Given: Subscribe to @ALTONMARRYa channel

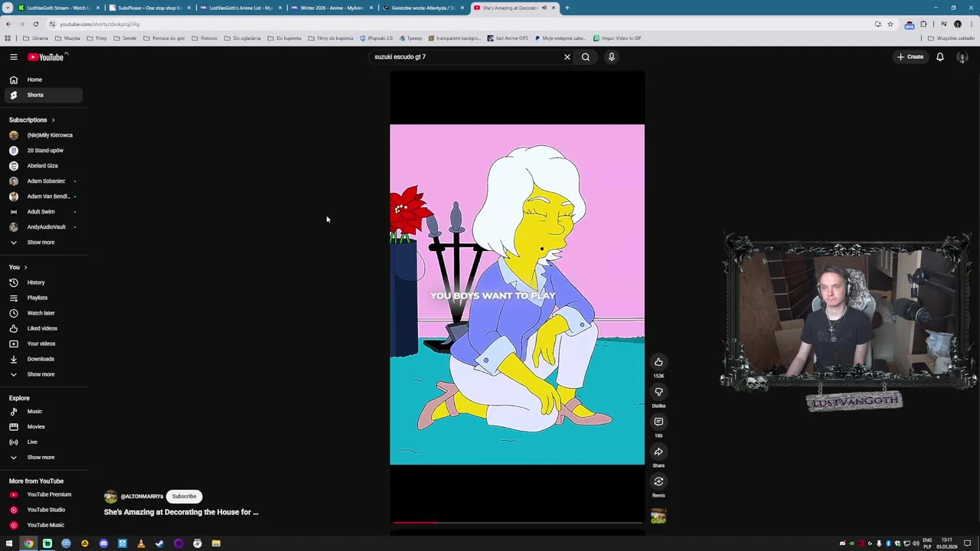Looking at the screenshot, I should pos(184,496).
